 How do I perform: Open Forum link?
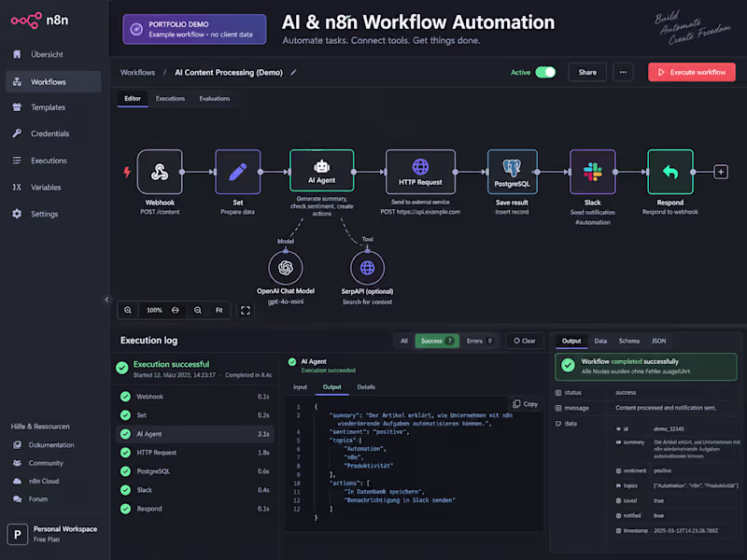click(31, 499)
